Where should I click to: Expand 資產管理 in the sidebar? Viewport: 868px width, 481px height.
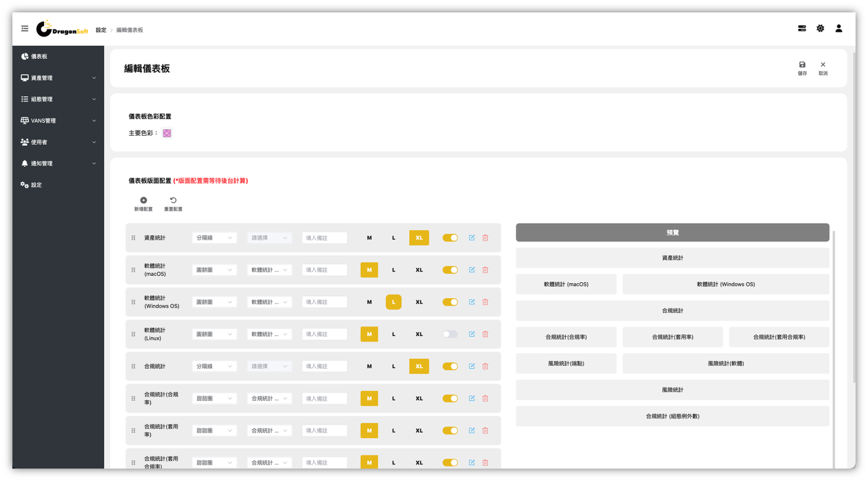click(58, 78)
